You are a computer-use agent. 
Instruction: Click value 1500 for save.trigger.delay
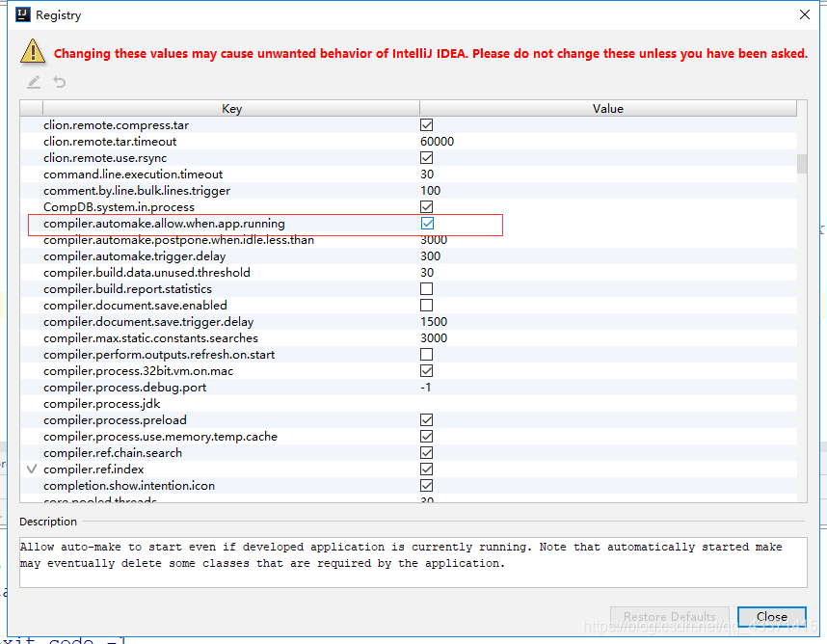pos(434,322)
